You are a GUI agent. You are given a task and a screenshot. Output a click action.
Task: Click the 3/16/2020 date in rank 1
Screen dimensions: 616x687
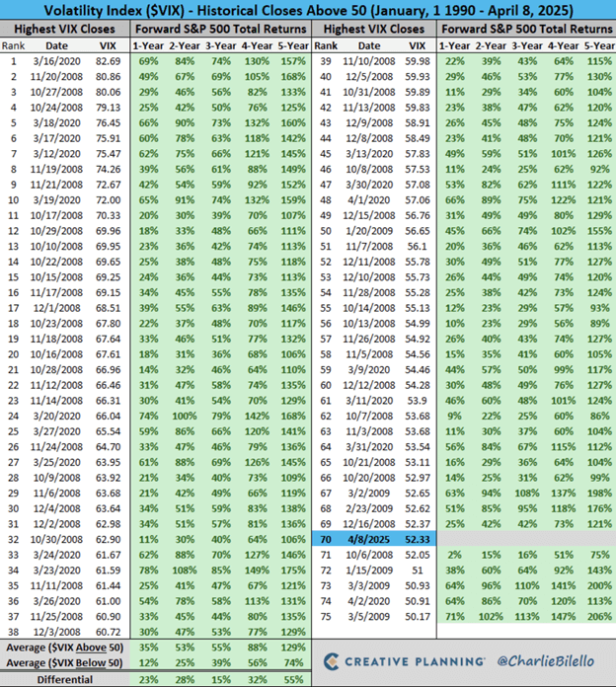pyautogui.click(x=56, y=61)
